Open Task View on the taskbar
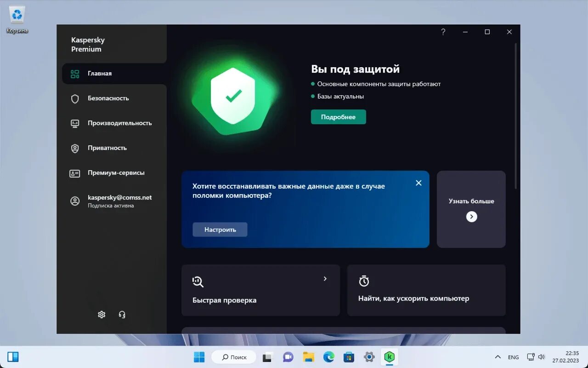The width and height of the screenshot is (588, 368). (267, 357)
